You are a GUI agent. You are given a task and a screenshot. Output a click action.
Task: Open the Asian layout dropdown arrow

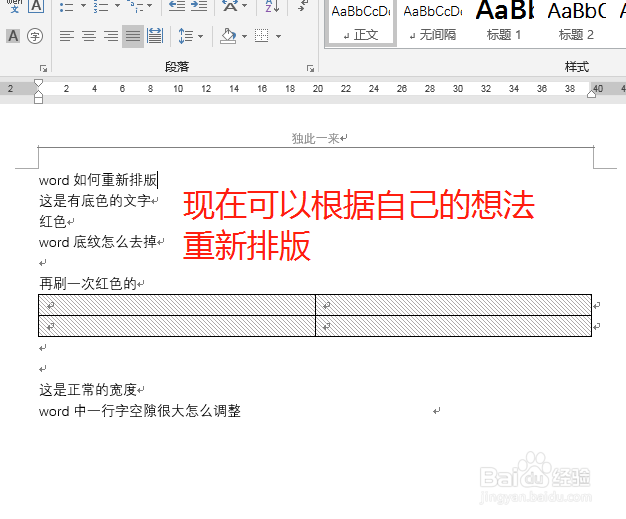(x=244, y=6)
